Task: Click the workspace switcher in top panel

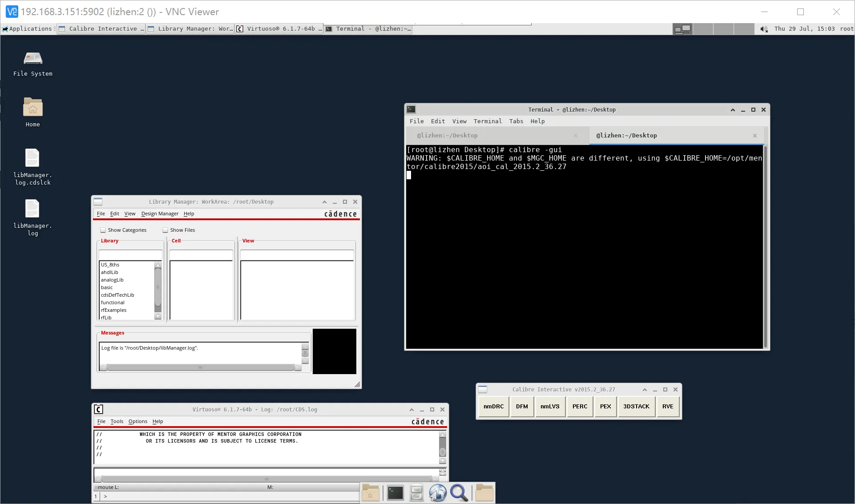Action: pyautogui.click(x=682, y=29)
